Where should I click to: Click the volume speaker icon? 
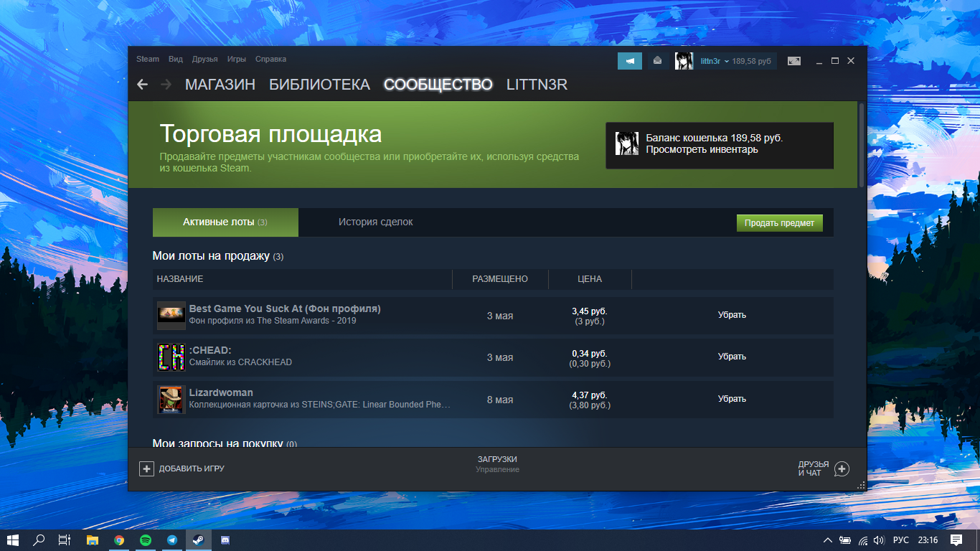click(x=880, y=540)
